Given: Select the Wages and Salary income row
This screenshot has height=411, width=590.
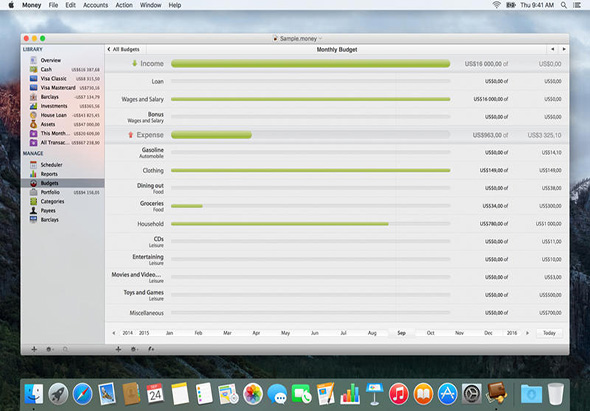Looking at the screenshot, I should tap(337, 99).
